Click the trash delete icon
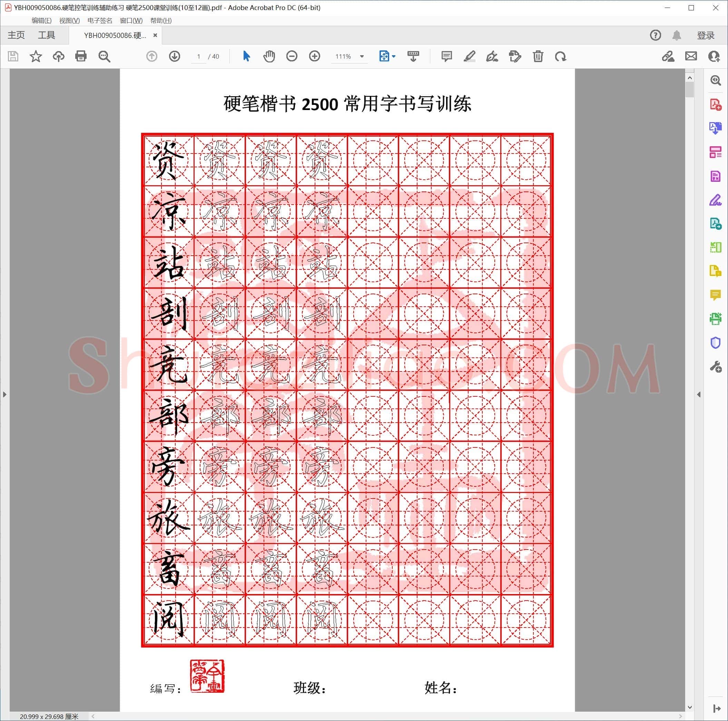 [x=538, y=57]
